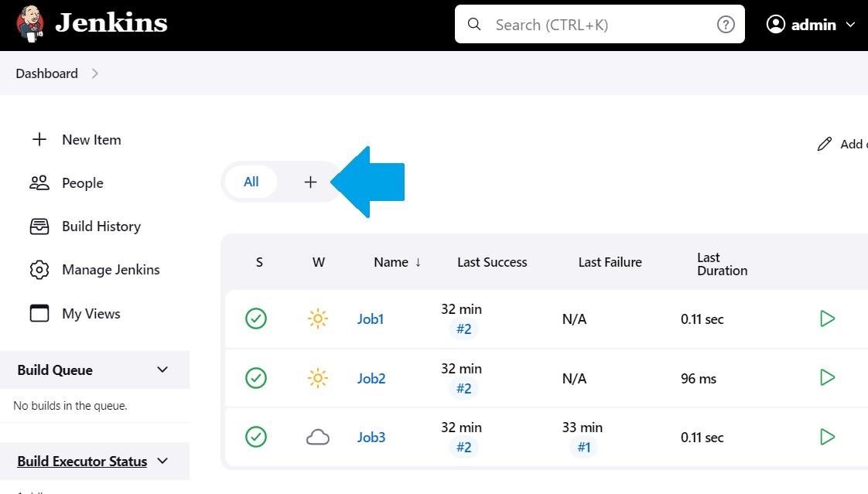
Task: Open the Jenkins home title link
Action: [x=111, y=23]
